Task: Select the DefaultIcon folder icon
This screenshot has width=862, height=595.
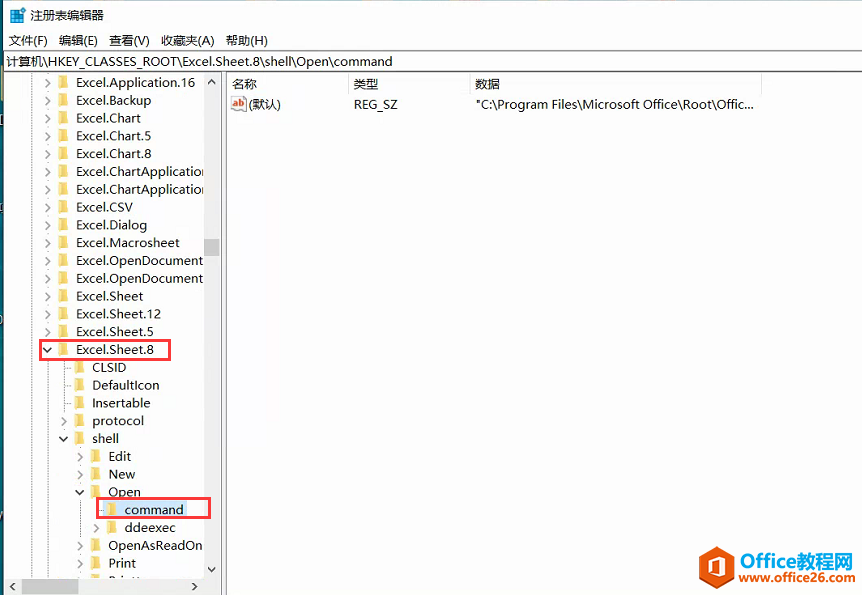Action: pos(80,385)
